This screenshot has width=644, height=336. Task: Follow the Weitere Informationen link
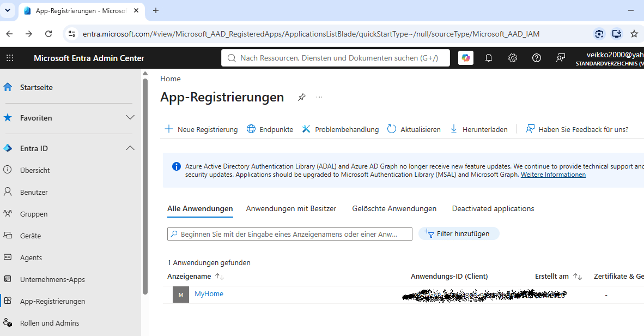click(x=553, y=175)
